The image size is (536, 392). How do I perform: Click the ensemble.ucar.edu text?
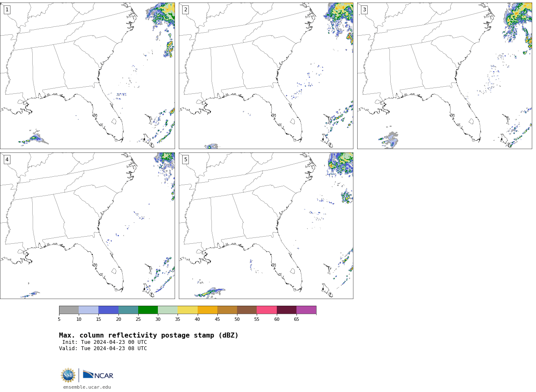[x=87, y=387]
